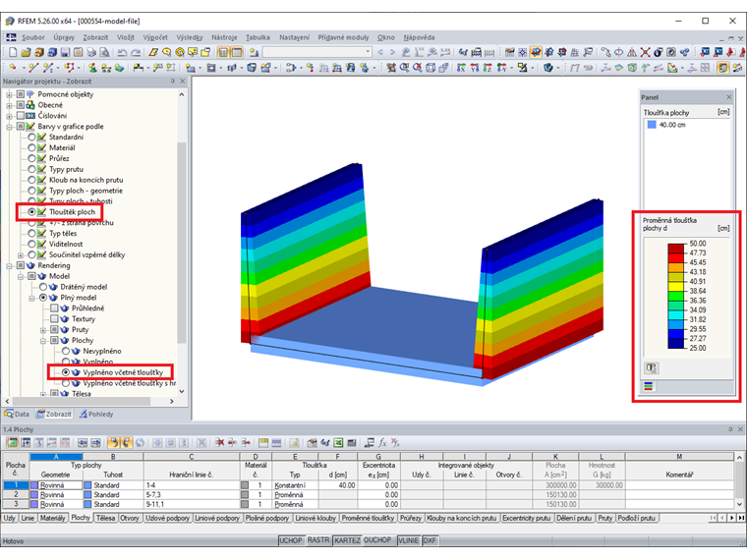Click the new node tool icon
Screen dimensions: 747x560
pos(13,68)
